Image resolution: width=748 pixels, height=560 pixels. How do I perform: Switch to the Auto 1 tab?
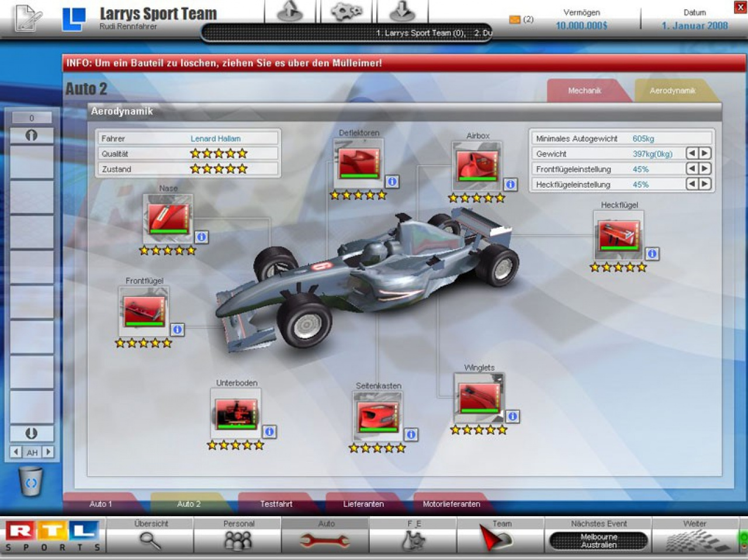[x=101, y=504]
